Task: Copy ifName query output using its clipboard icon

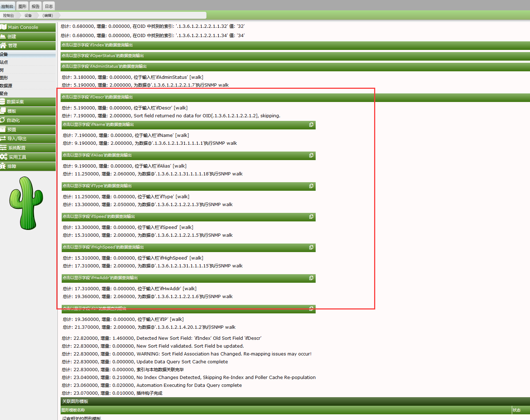Action: (311, 125)
